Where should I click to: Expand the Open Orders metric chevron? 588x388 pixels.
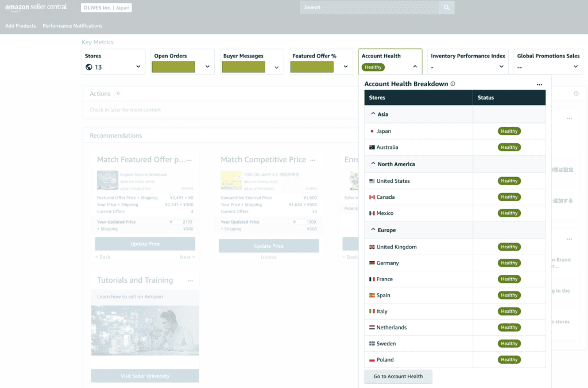(207, 67)
